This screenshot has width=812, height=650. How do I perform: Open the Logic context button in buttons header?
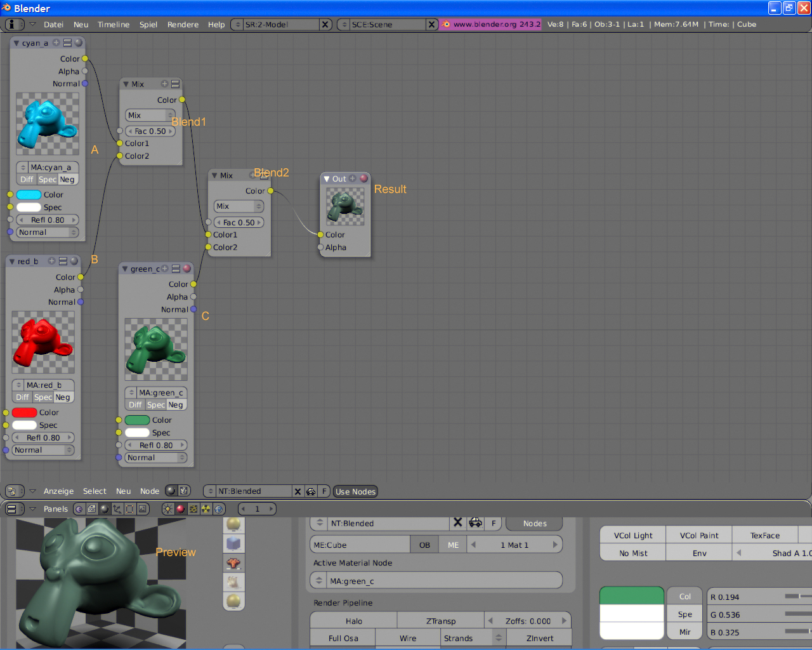[x=79, y=508]
